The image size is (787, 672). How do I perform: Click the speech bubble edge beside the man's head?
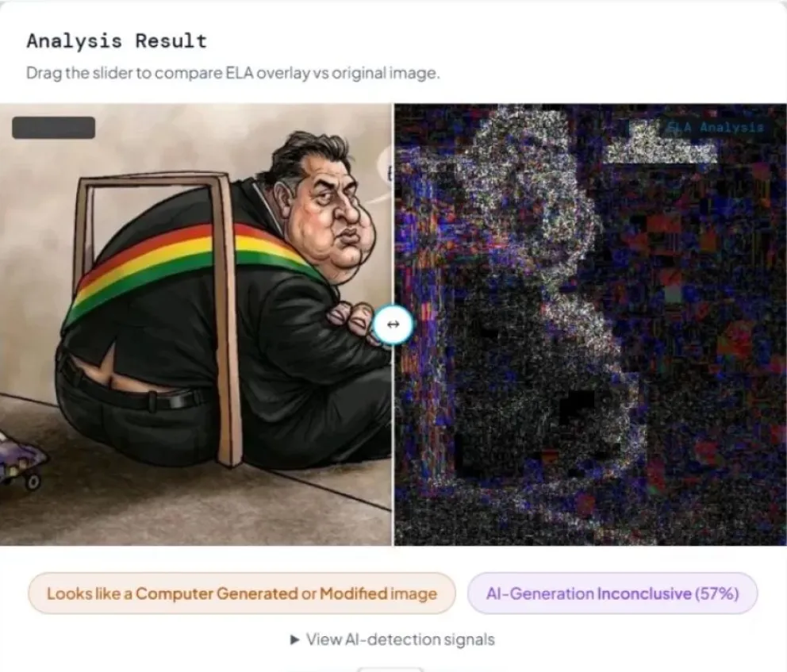click(385, 173)
